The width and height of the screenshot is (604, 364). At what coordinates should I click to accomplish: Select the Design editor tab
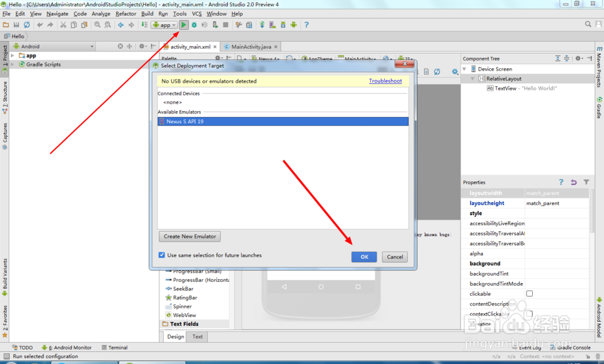tap(176, 337)
